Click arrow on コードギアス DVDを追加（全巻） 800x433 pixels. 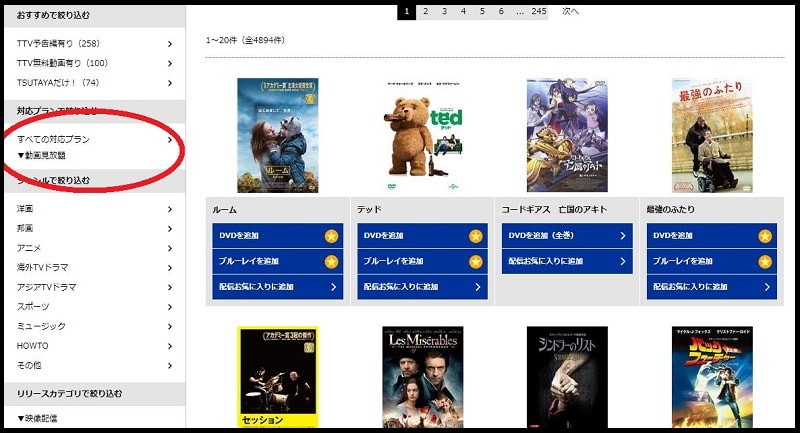click(x=622, y=236)
